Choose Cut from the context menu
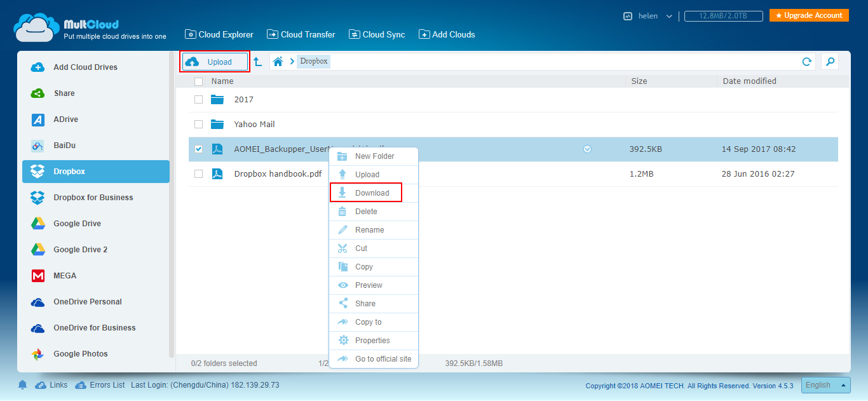This screenshot has width=868, height=401. click(374, 248)
